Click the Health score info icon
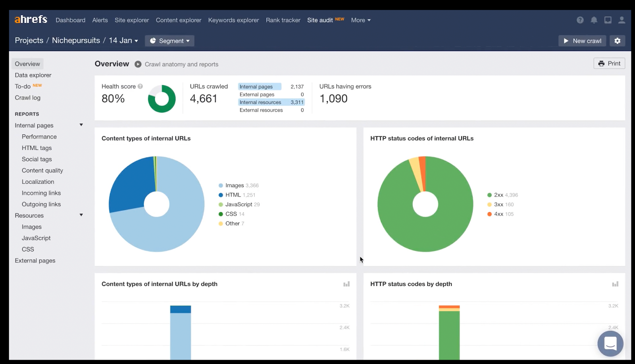Viewport: 635px width, 364px height. (140, 86)
